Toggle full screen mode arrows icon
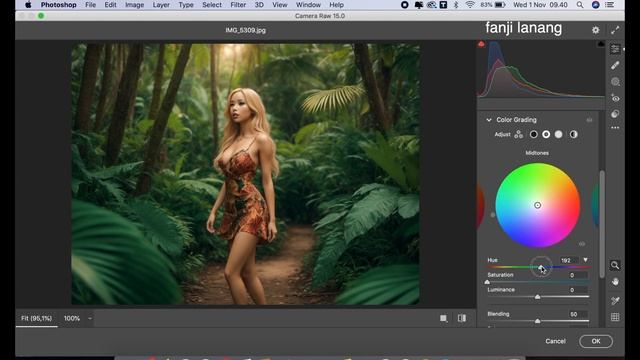 pos(615,30)
